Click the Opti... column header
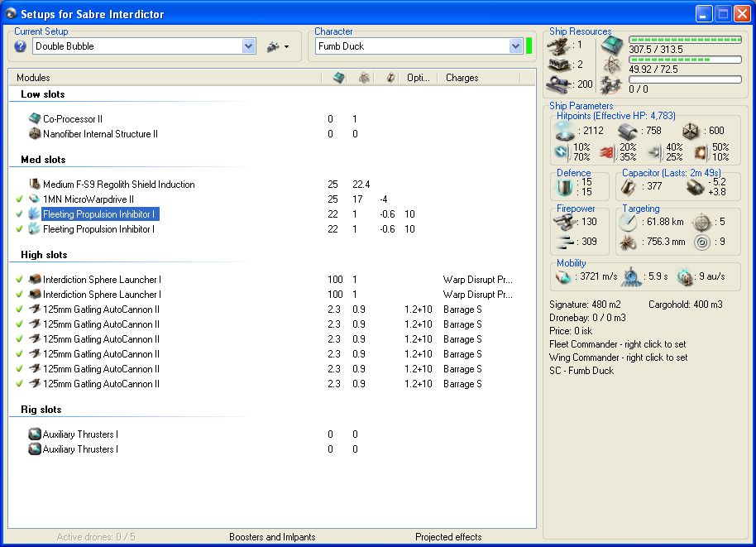The width and height of the screenshot is (756, 547). (418, 78)
